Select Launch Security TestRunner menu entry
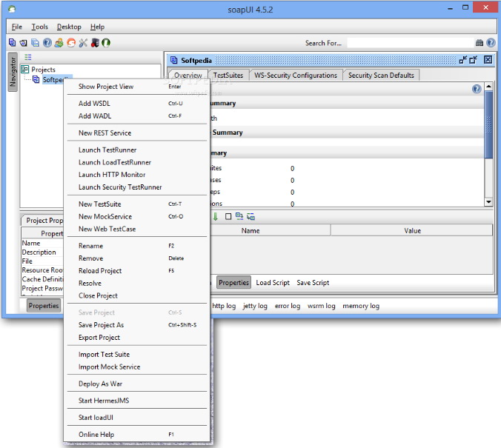 [x=137, y=187]
